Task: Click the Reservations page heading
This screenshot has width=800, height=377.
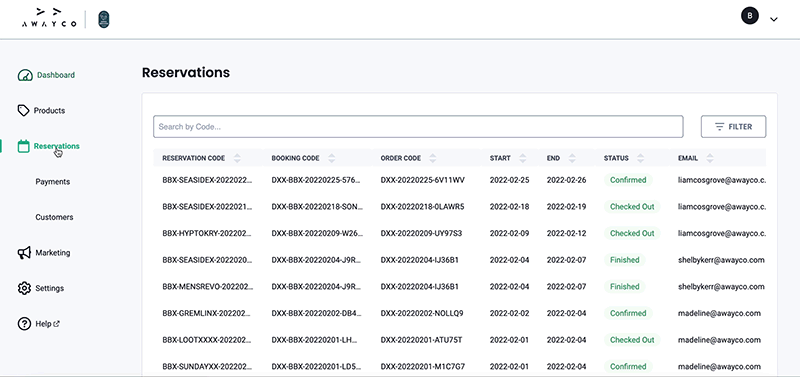Action: pos(186,72)
